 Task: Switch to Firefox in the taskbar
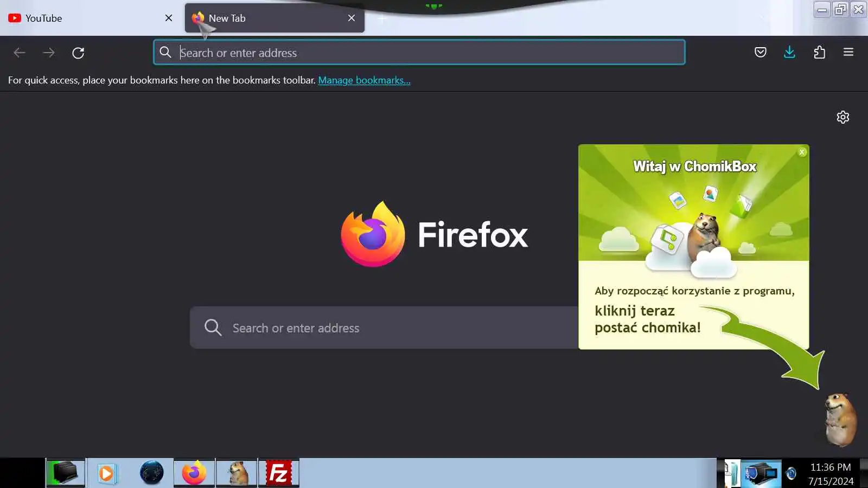pyautogui.click(x=194, y=473)
